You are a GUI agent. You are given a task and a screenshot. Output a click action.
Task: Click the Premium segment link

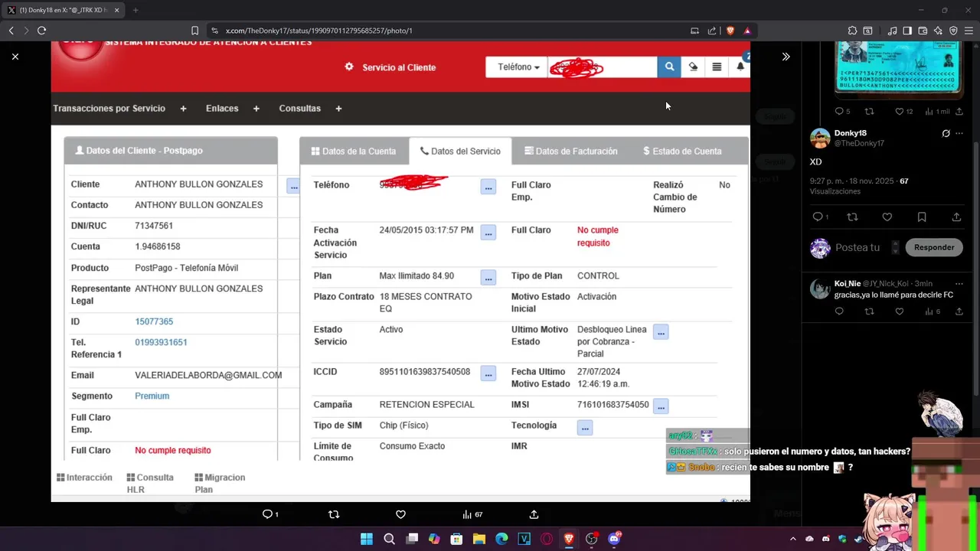152,396
